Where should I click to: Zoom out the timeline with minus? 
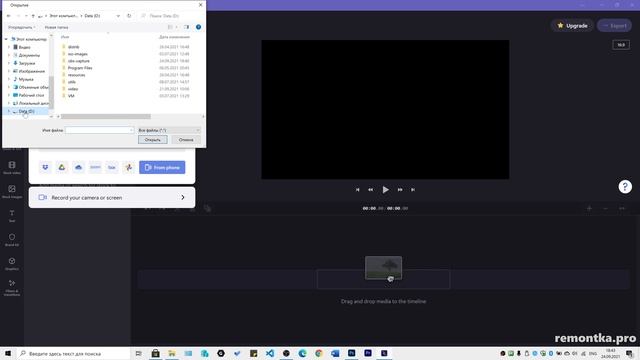(605, 209)
